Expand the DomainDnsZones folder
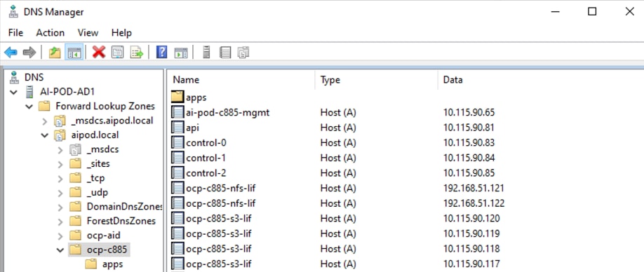This screenshot has width=644, height=272. click(60, 207)
